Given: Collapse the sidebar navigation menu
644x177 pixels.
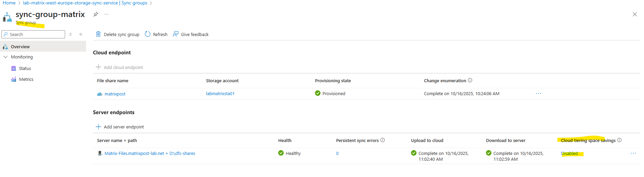Looking at the screenshot, I should point(81,34).
